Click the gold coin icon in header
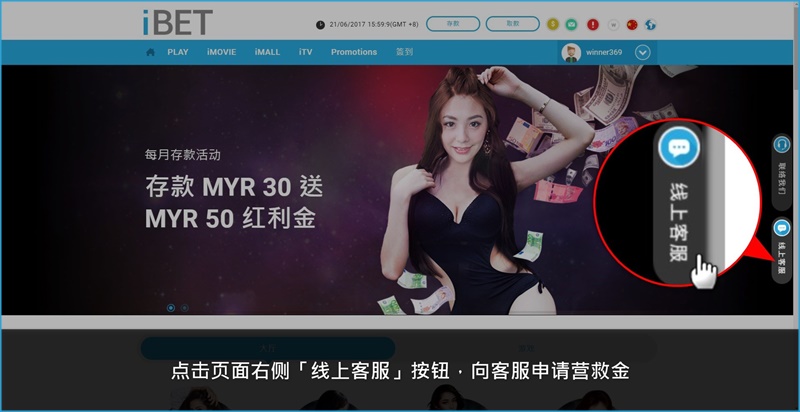The width and height of the screenshot is (800, 412). [x=552, y=23]
